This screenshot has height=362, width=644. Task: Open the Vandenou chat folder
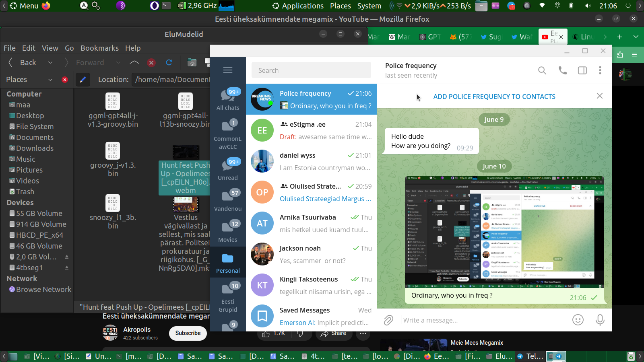click(228, 200)
